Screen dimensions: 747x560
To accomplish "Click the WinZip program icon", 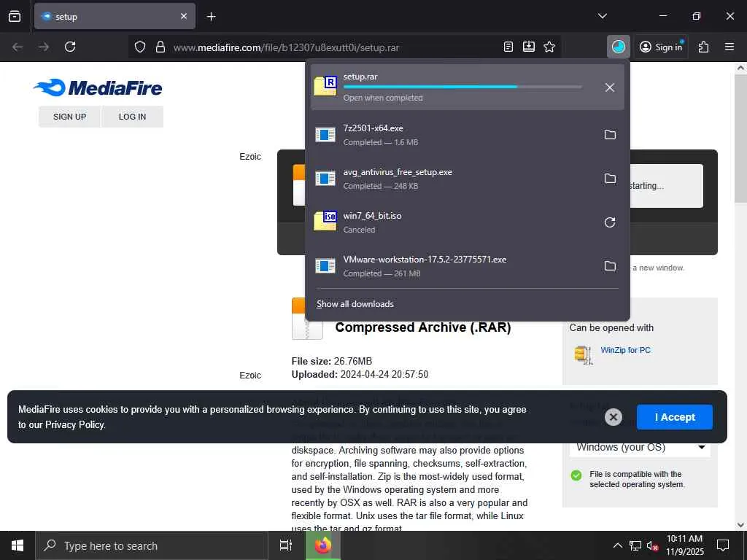I will tap(584, 355).
